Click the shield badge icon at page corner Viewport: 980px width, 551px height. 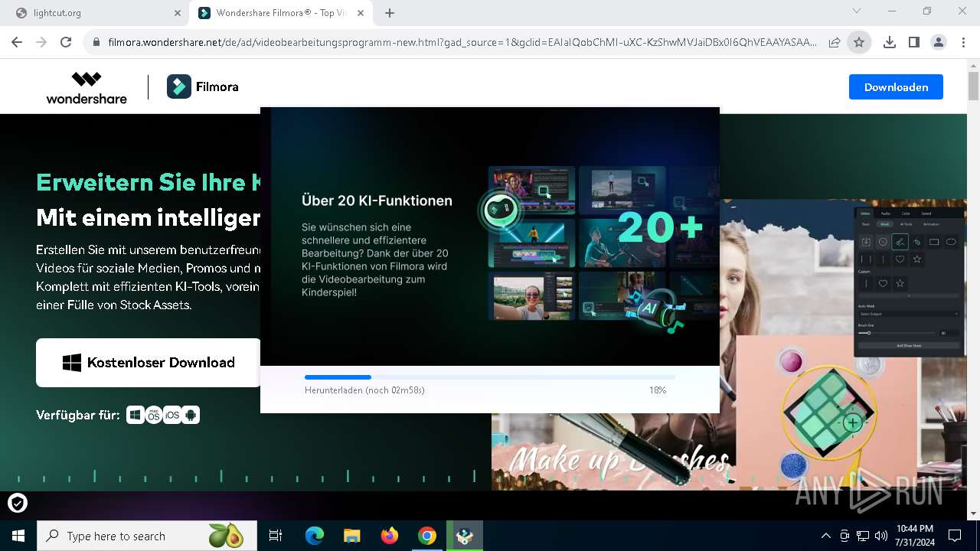(x=18, y=503)
